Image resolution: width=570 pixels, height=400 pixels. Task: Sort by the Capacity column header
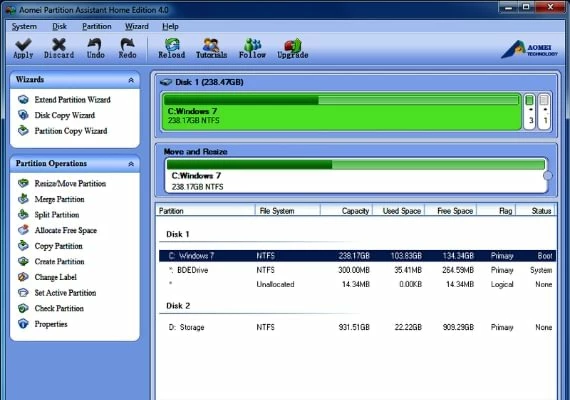point(346,211)
